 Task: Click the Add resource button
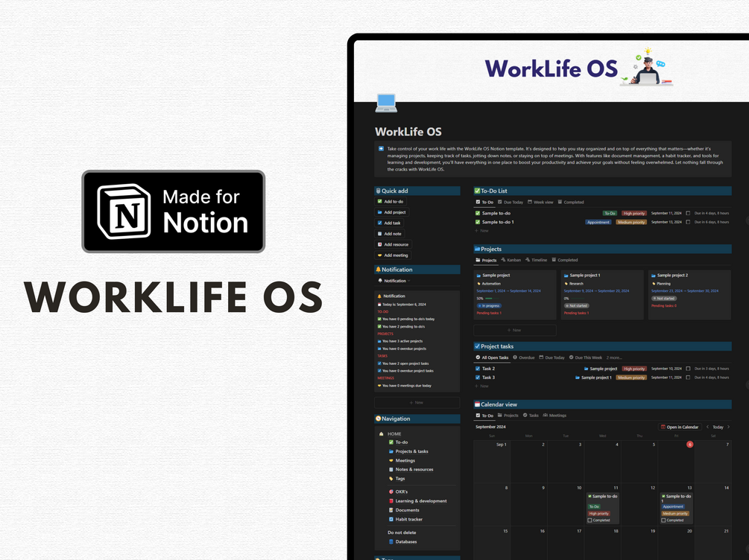pyautogui.click(x=393, y=244)
